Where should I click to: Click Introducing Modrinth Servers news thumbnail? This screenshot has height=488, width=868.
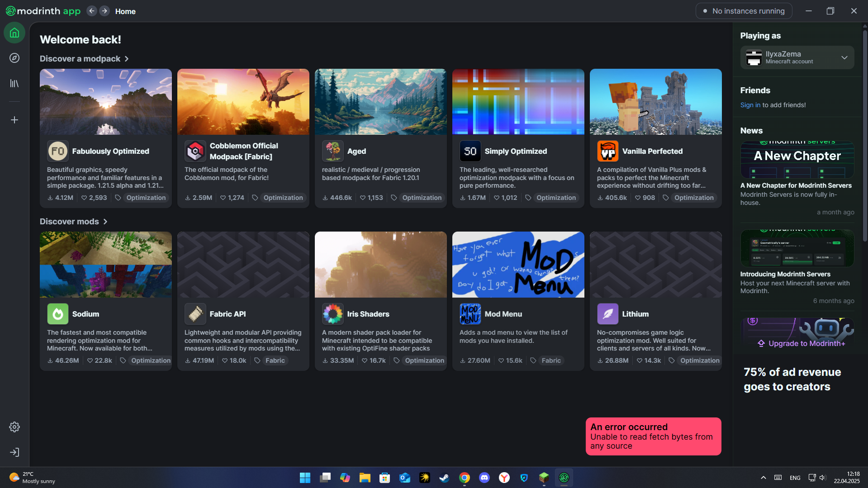797,248
